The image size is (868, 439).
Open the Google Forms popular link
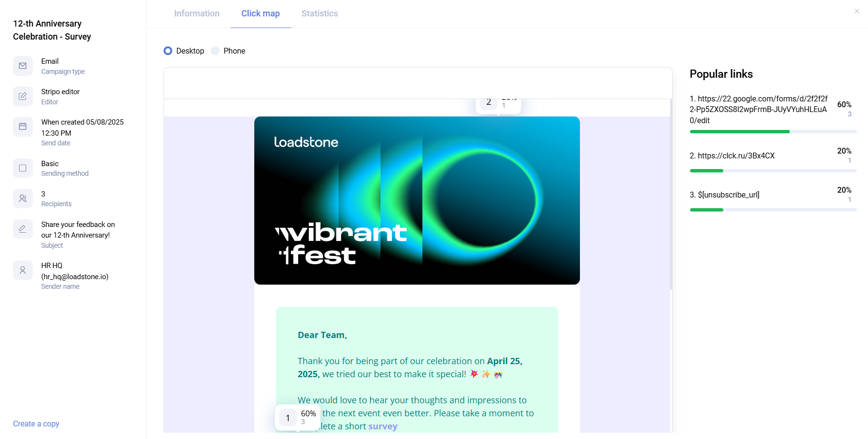tap(758, 110)
